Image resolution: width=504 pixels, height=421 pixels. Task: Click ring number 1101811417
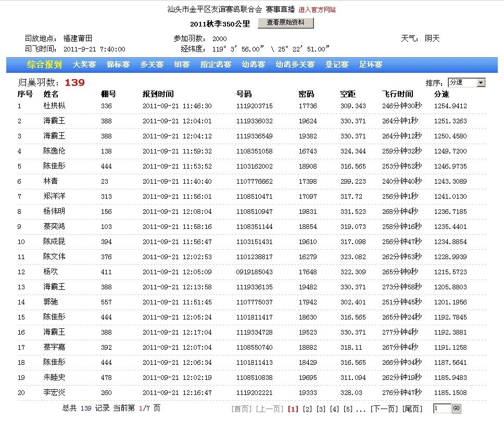coord(254,317)
